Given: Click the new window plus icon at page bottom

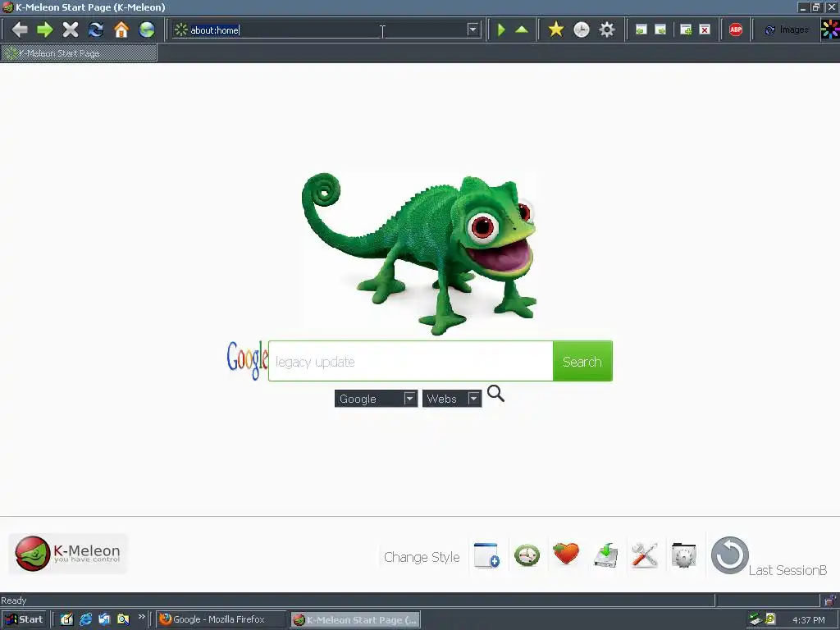Looking at the screenshot, I should (x=487, y=555).
